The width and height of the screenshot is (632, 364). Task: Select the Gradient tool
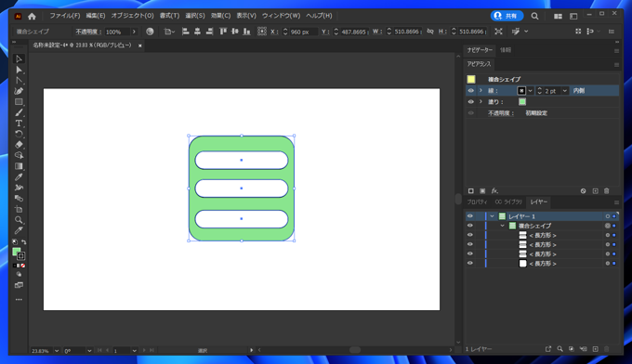click(x=19, y=166)
